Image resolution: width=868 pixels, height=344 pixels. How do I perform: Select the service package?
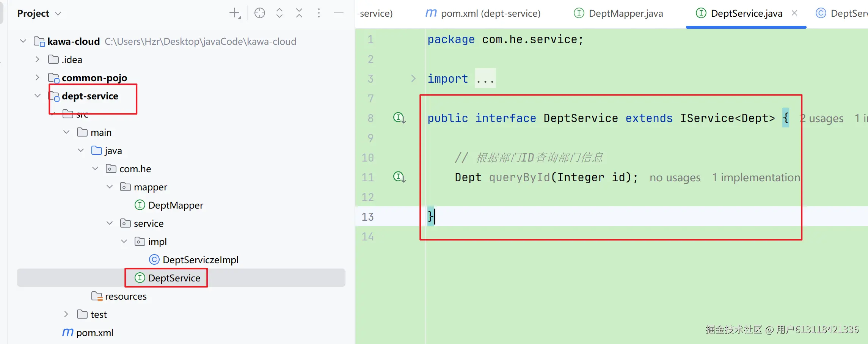click(149, 223)
